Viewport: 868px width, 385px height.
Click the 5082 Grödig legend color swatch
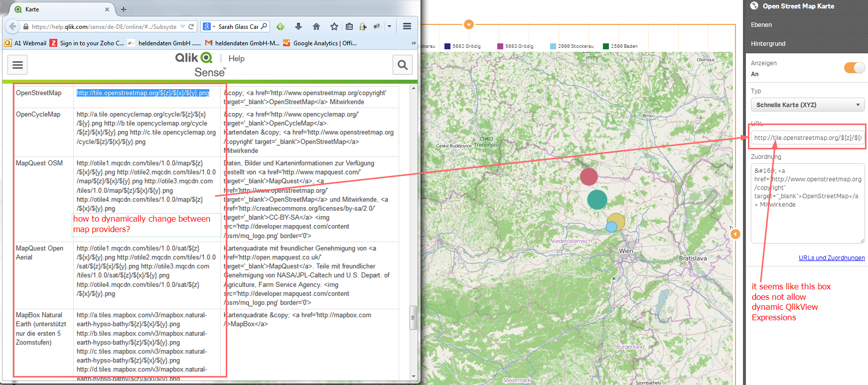coord(447,46)
